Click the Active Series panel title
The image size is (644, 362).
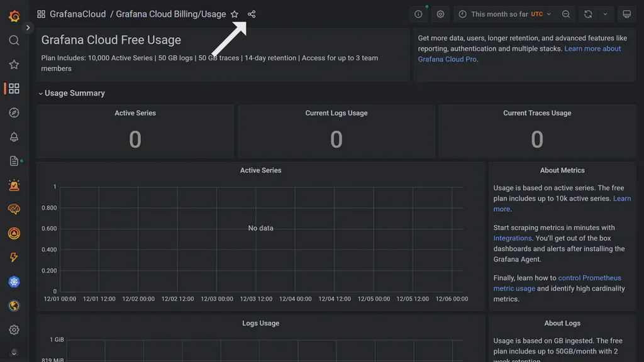coord(260,170)
